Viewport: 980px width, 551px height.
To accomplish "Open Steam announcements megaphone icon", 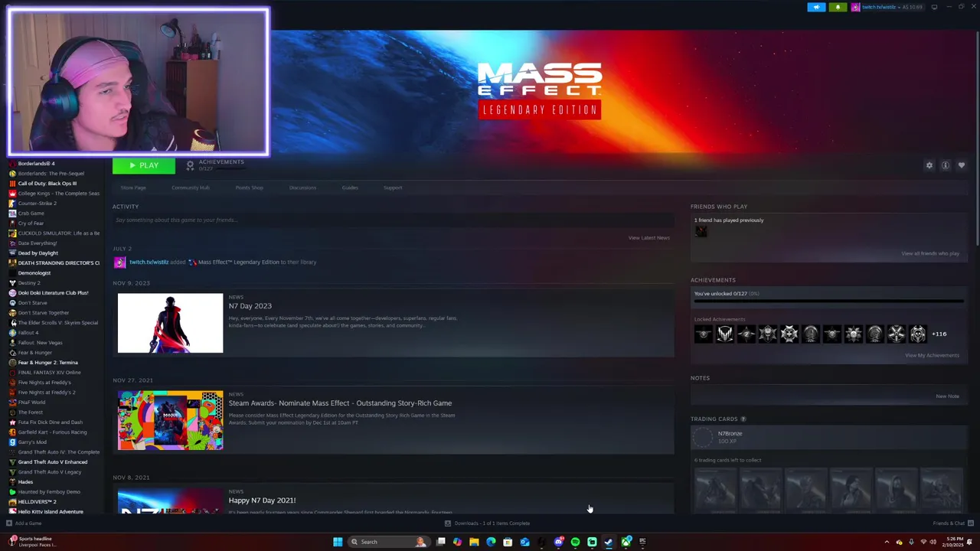I will (816, 8).
